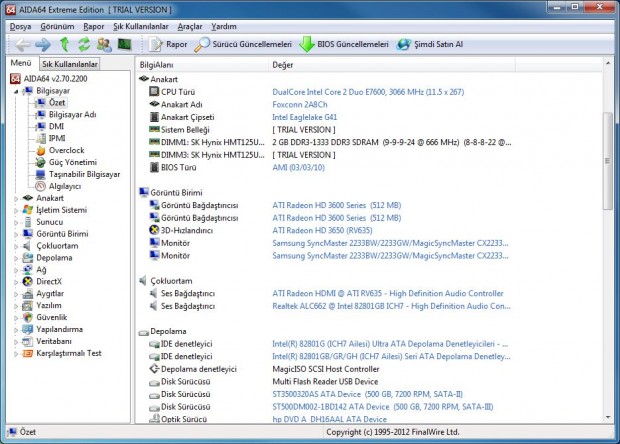Open ST3500320AS ATA Device link
Viewport: 620px width, 444px height.
367,395
